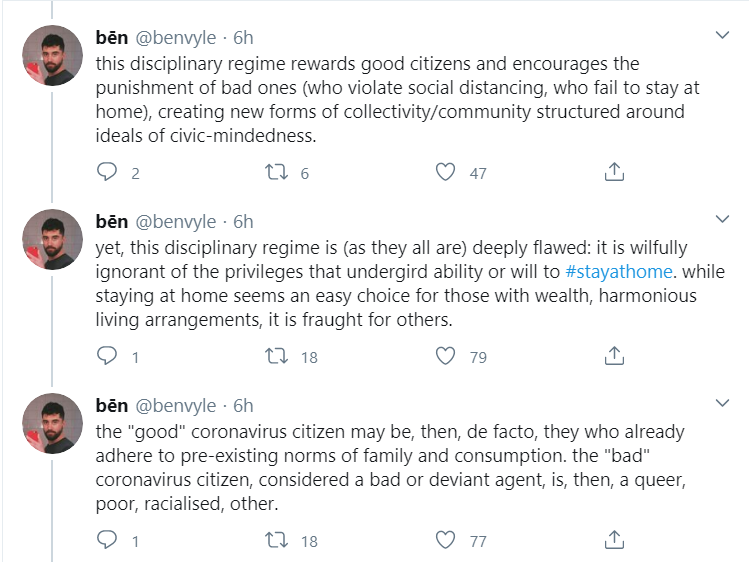Viewport: 749px width, 562px height.
Task: Reply to the second tweet mentioning #stayathome
Action: pyautogui.click(x=108, y=355)
